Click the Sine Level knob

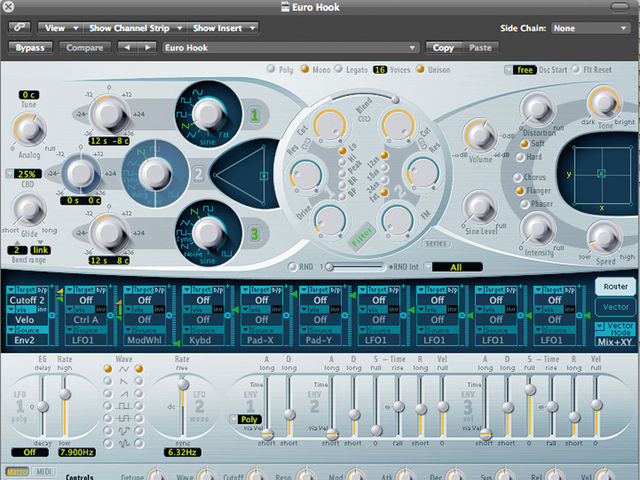[x=480, y=207]
